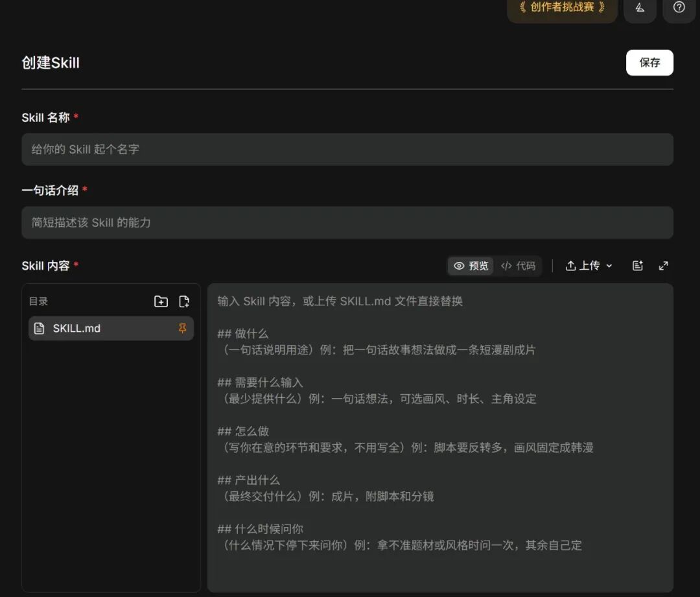This screenshot has width=700, height=597.
Task: Switch to 预览 view mode
Action: click(471, 266)
